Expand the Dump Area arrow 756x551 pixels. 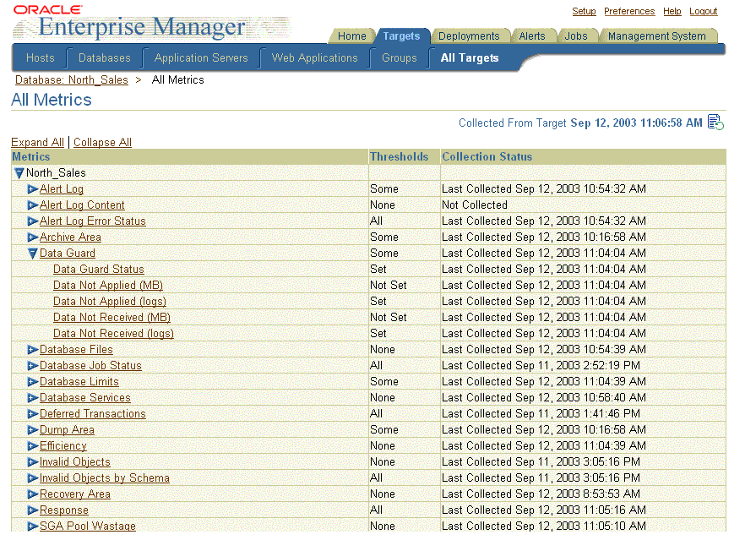[x=33, y=430]
